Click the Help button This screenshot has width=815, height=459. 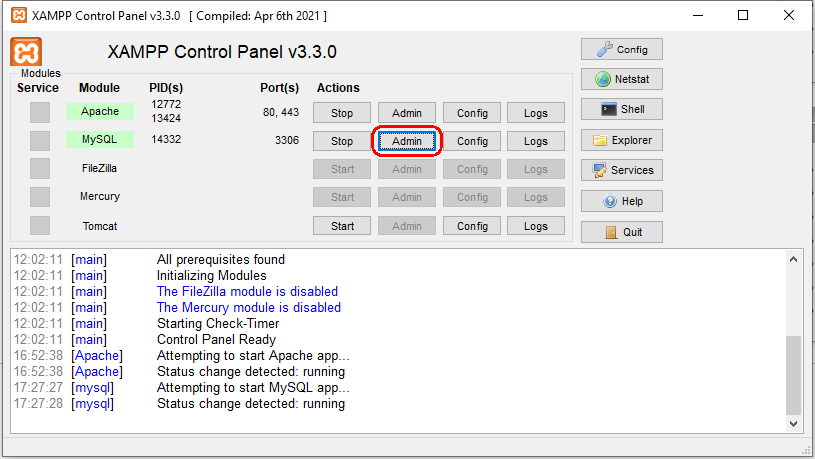(x=621, y=201)
